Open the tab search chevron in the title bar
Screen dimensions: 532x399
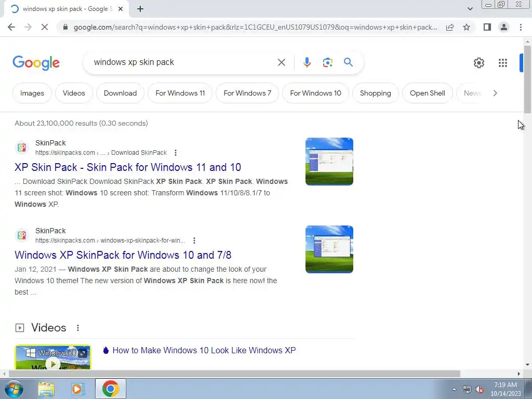click(x=470, y=9)
